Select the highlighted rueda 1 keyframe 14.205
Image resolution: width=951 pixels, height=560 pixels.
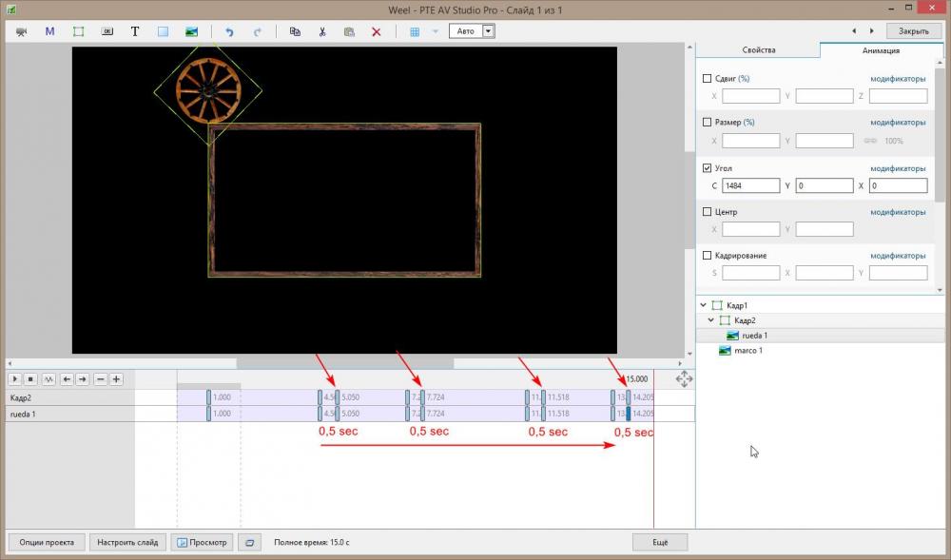tap(629, 414)
